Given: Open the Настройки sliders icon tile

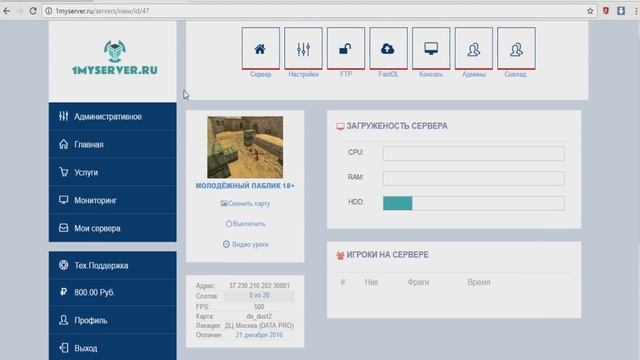Looking at the screenshot, I should point(303,49).
